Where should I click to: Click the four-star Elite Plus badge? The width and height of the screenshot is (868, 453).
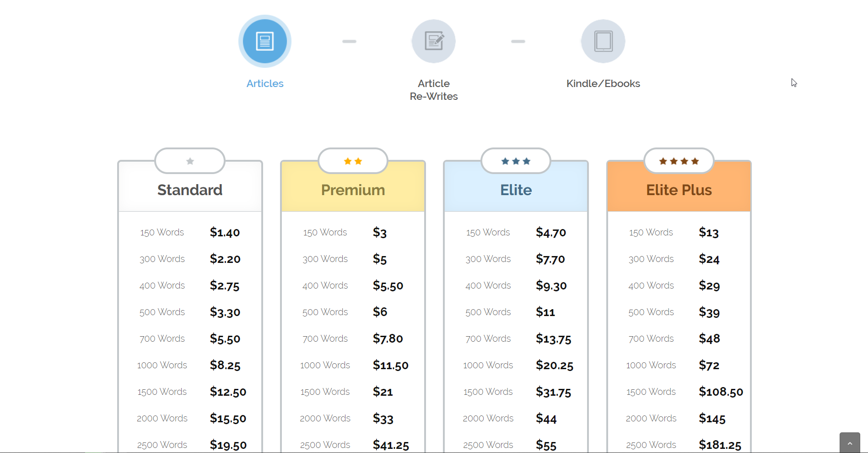pos(679,161)
